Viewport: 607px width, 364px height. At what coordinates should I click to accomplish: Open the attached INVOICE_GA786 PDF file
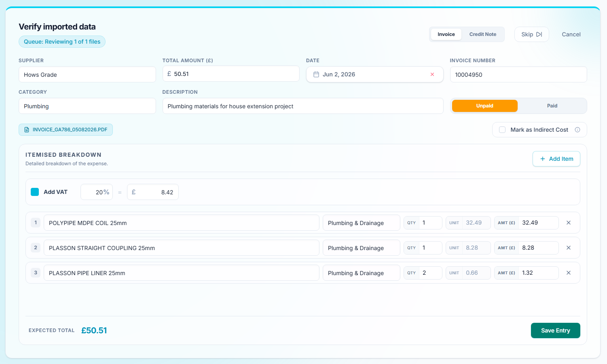tap(66, 130)
